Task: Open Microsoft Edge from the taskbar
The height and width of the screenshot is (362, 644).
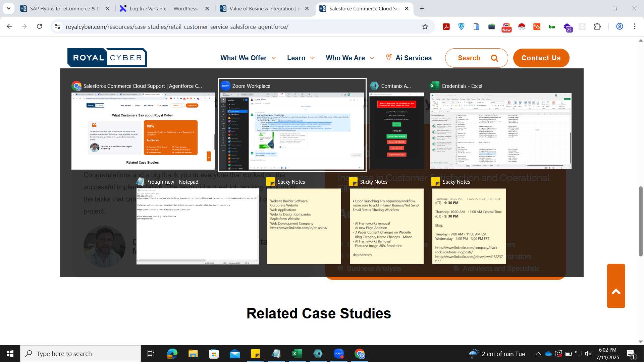Action: click(x=172, y=354)
